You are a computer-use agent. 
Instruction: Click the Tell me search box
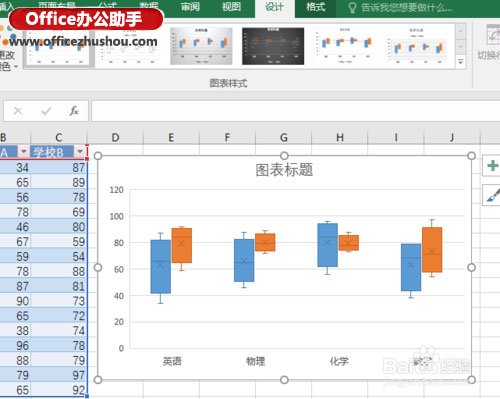tap(400, 7)
